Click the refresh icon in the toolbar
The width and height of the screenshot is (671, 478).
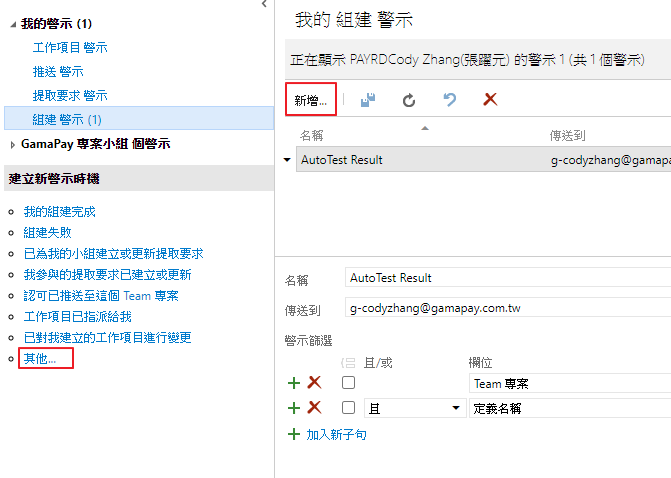(x=409, y=100)
